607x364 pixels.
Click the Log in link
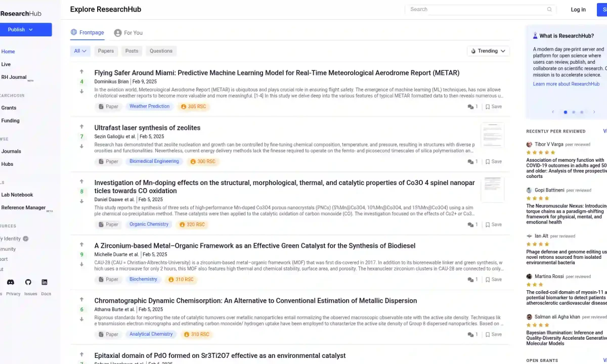click(x=578, y=9)
